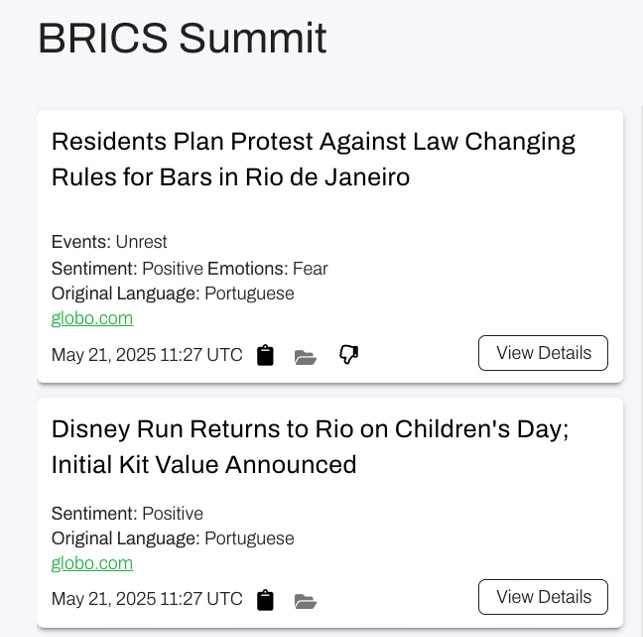The image size is (643, 637).
Task: Click the BRICS Summit page heading
Action: 182,39
